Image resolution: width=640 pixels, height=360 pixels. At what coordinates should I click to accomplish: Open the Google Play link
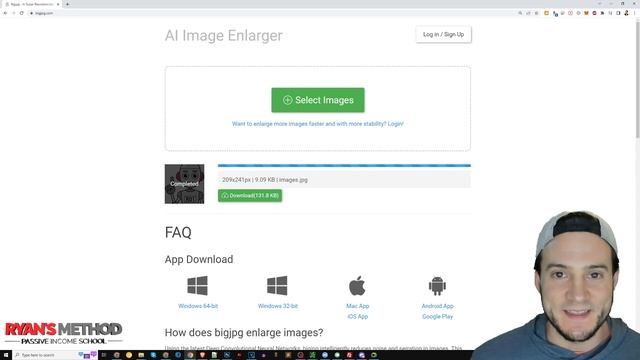438,317
